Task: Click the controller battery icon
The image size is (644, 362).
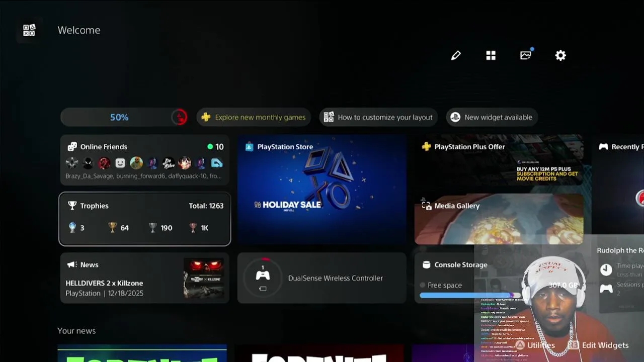Action: [x=263, y=289]
